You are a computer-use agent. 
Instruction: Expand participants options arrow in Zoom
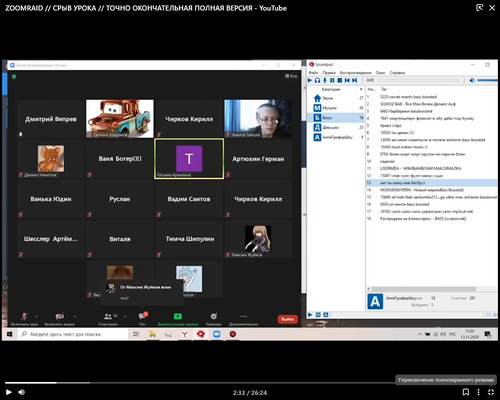125,316
